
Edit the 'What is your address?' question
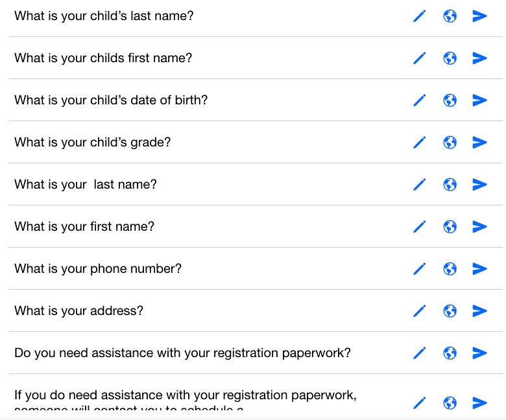point(420,311)
